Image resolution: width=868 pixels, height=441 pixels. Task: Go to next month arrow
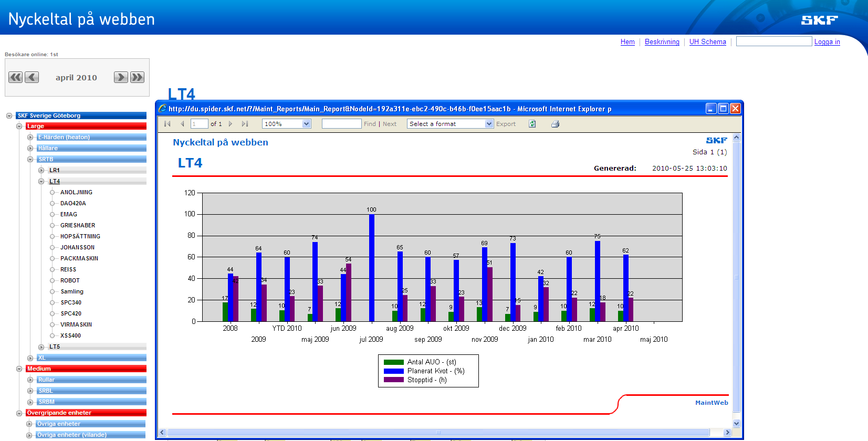point(121,77)
